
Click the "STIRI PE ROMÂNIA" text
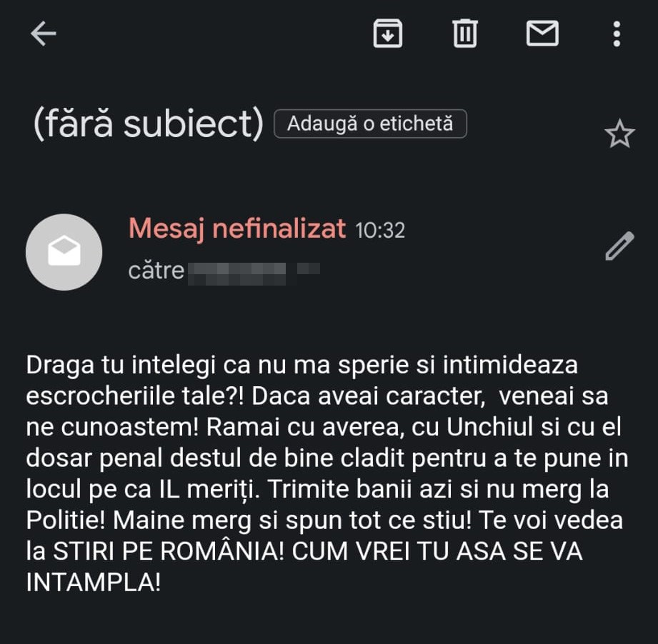point(169,551)
